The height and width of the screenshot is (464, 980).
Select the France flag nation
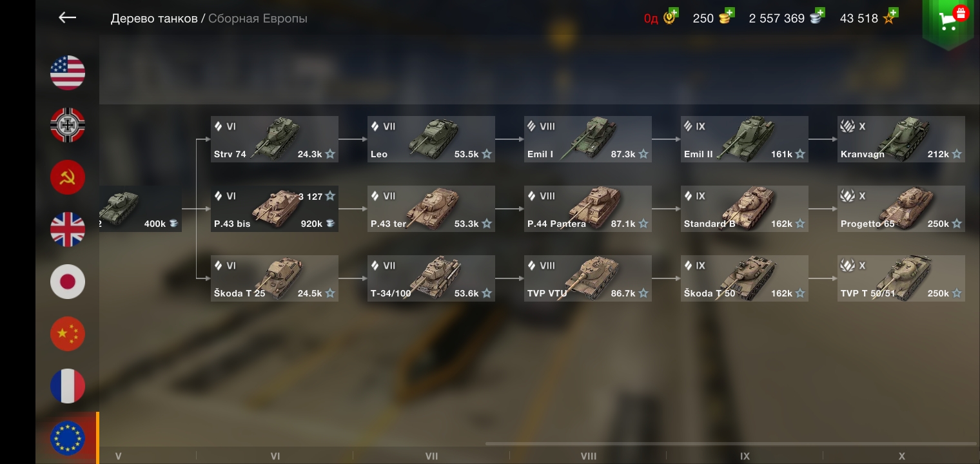pyautogui.click(x=68, y=386)
